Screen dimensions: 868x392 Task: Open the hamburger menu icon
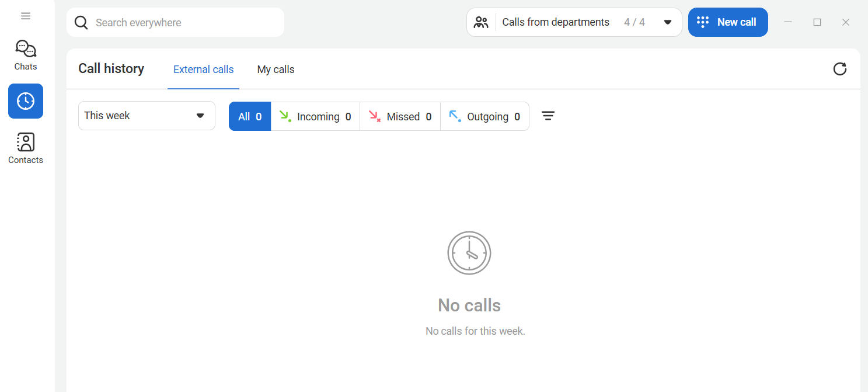pos(26,16)
